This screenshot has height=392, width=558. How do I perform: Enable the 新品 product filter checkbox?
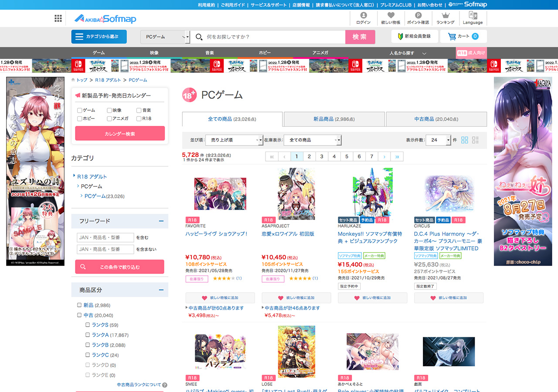(x=79, y=305)
